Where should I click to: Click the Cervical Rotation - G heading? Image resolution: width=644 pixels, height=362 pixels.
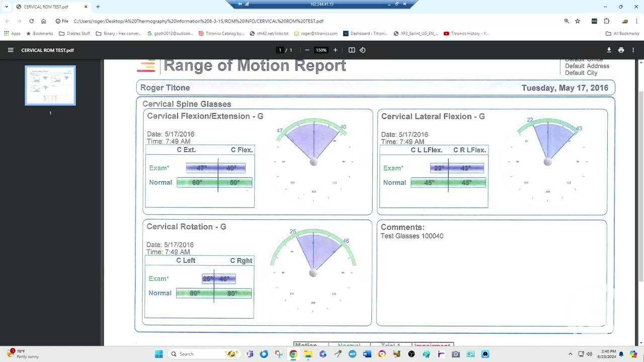(186, 227)
